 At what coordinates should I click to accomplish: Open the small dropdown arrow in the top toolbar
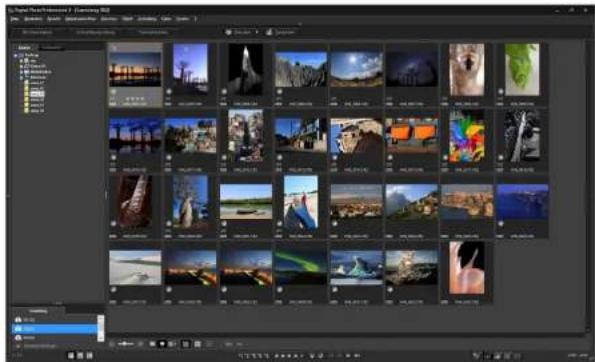pos(257,33)
